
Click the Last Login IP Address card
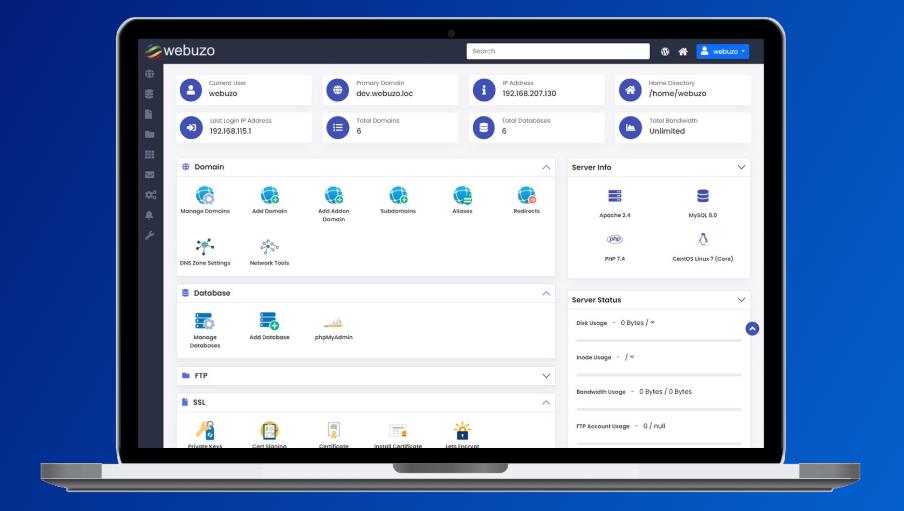[244, 127]
